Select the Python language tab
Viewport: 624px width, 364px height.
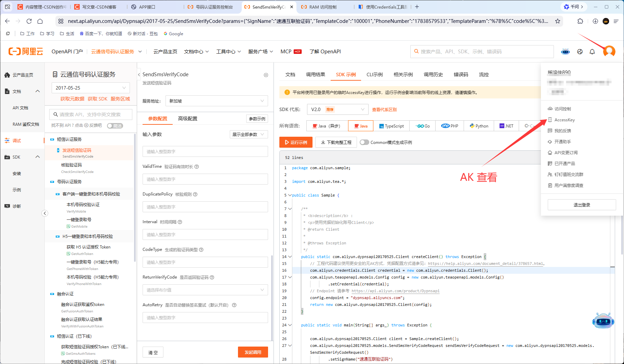[479, 126]
